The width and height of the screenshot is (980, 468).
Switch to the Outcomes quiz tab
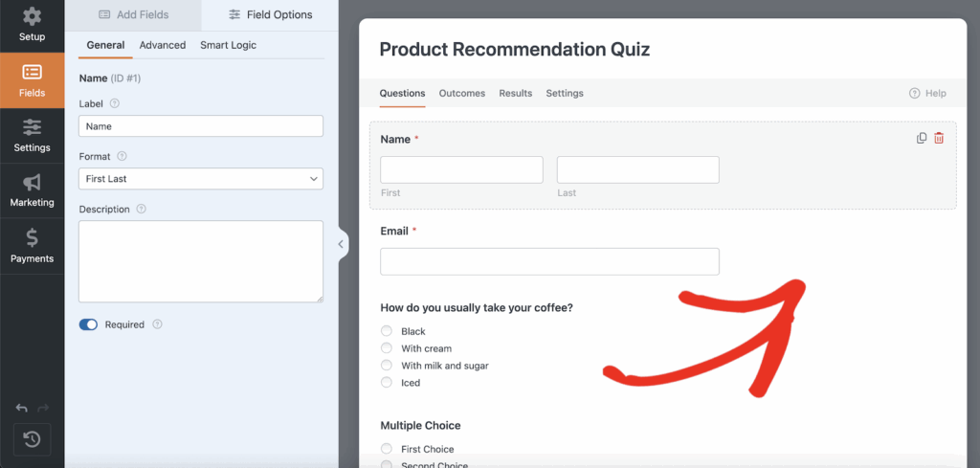point(461,93)
